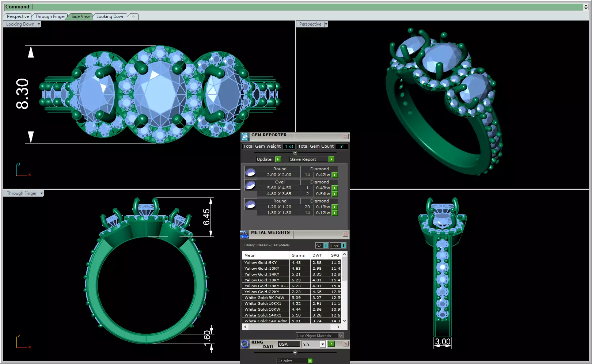Select the White Gold:14KX1 row
This screenshot has width=592, height=364.
coord(292,315)
